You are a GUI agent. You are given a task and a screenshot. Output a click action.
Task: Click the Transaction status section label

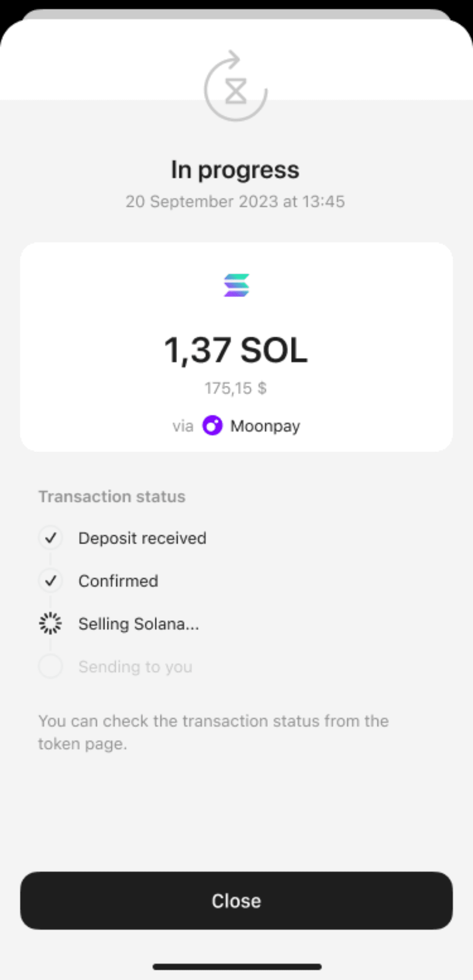[112, 496]
